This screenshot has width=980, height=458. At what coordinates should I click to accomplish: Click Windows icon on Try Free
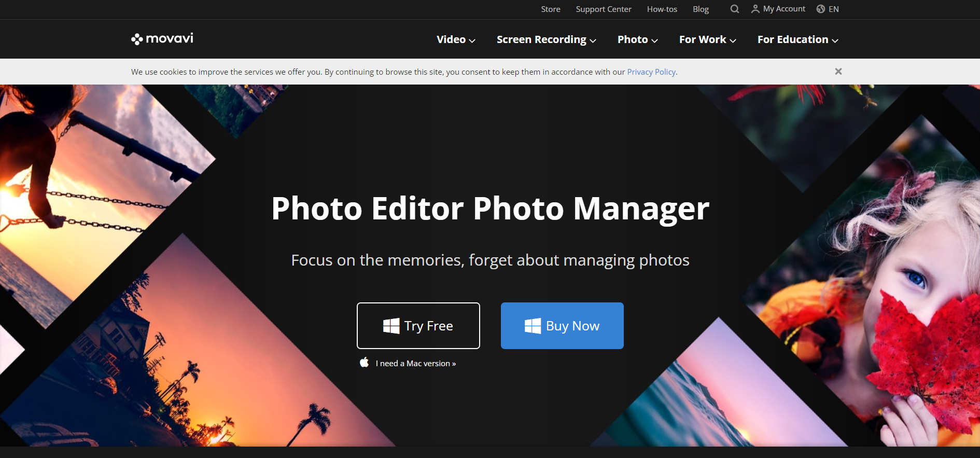point(391,326)
